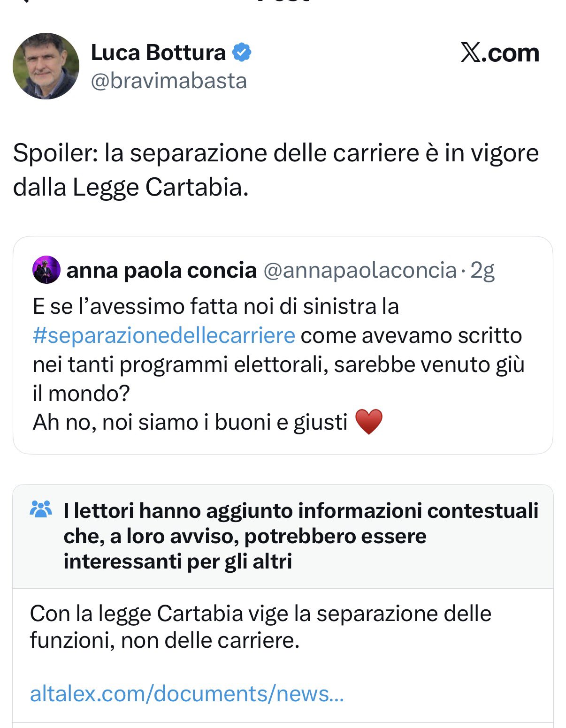The width and height of the screenshot is (566, 728).
Task: Click the red heart emoji
Action: click(x=369, y=421)
